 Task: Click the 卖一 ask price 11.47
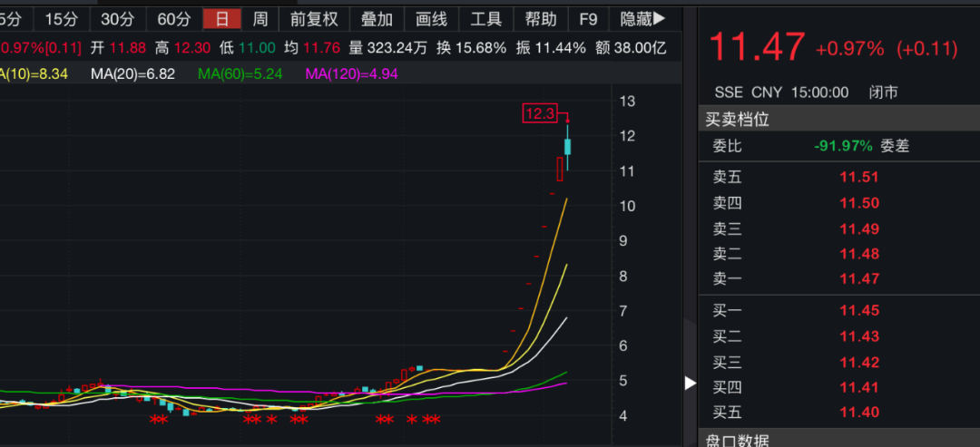click(x=859, y=279)
